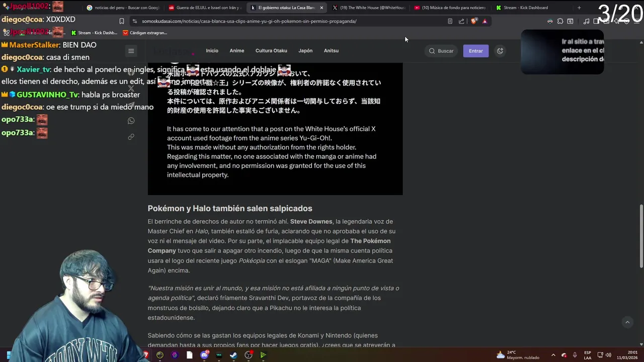Click chat username MasterStalker
This screenshot has width=644, height=362.
tap(34, 45)
